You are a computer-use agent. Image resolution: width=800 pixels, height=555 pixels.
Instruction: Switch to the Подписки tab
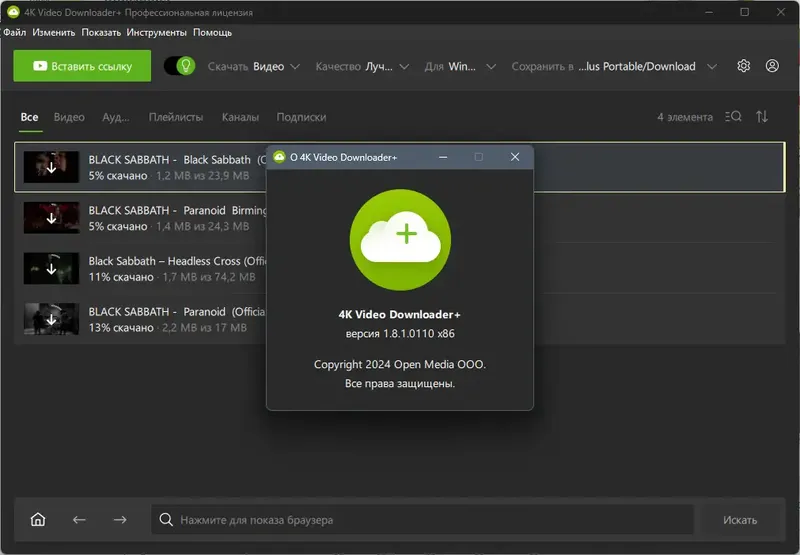tap(301, 117)
